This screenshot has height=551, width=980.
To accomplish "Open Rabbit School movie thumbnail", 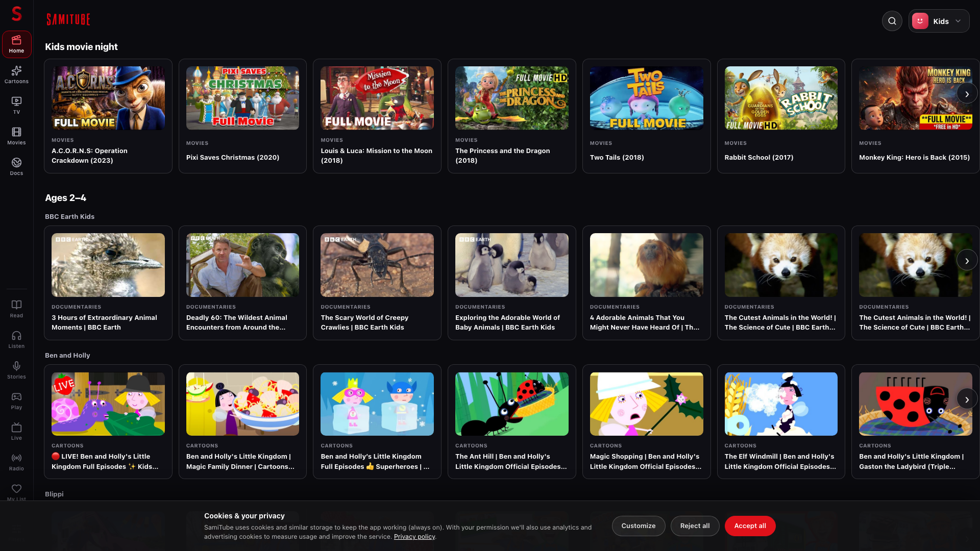I will click(x=781, y=98).
